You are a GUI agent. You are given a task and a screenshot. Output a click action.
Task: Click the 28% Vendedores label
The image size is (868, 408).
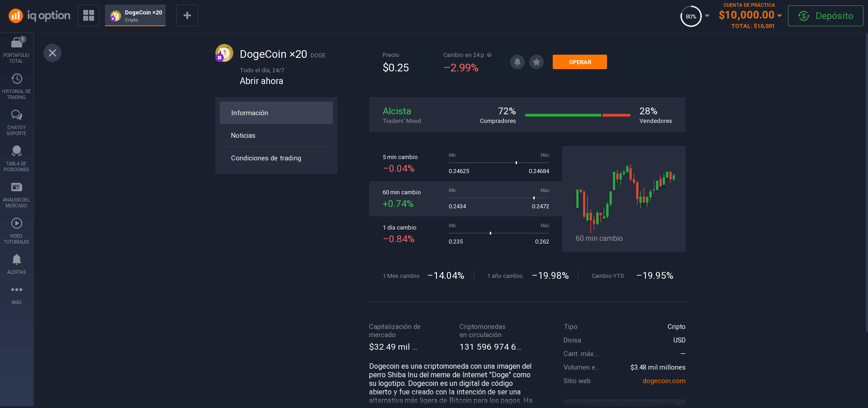click(x=655, y=115)
